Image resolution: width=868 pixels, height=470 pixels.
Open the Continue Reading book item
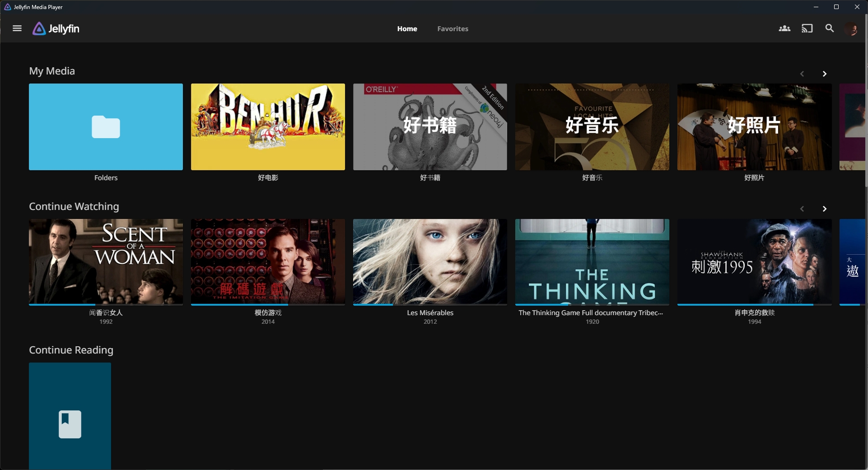pyautogui.click(x=70, y=415)
